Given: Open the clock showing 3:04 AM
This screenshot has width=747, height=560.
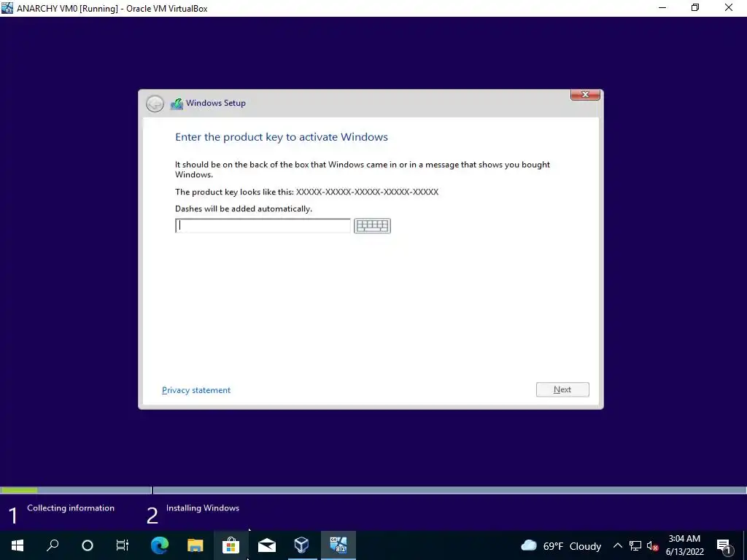Looking at the screenshot, I should pyautogui.click(x=684, y=545).
